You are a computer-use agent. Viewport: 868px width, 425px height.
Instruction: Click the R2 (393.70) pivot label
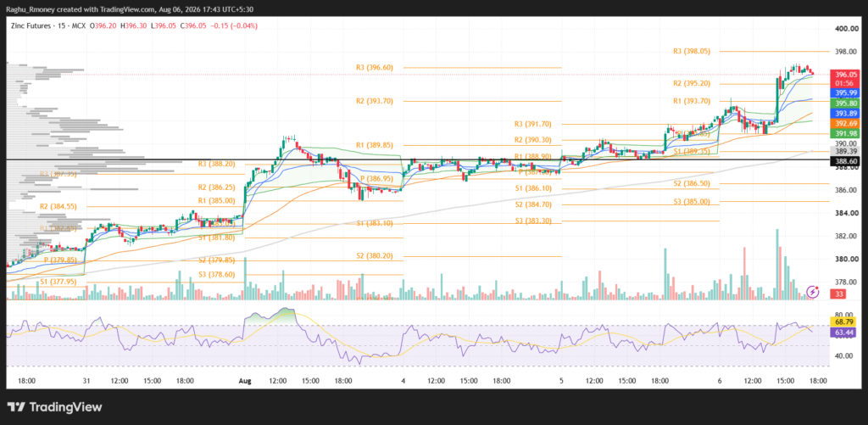click(x=374, y=102)
